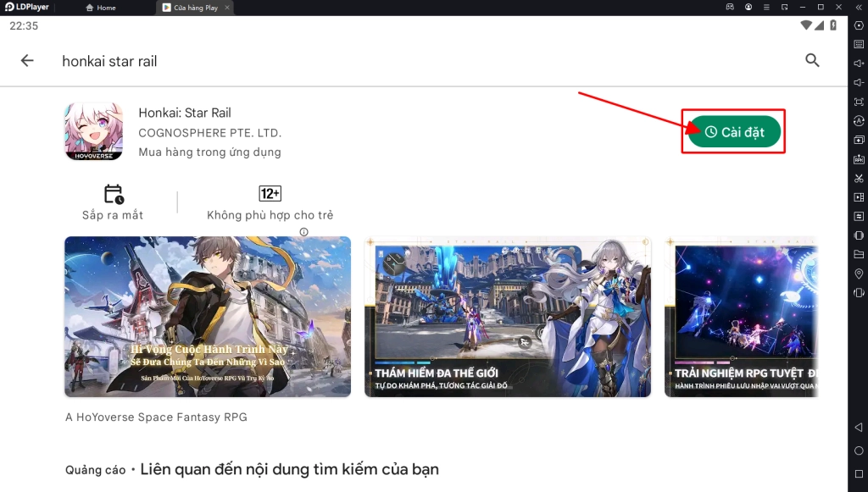This screenshot has width=868, height=492.
Task: Open the account icon in the title bar
Action: pyautogui.click(x=748, y=7)
